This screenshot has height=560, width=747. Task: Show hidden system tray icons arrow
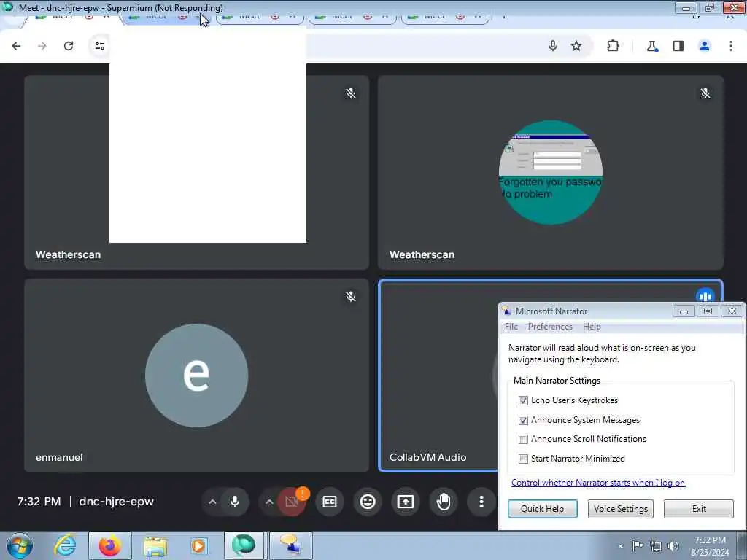coord(620,546)
